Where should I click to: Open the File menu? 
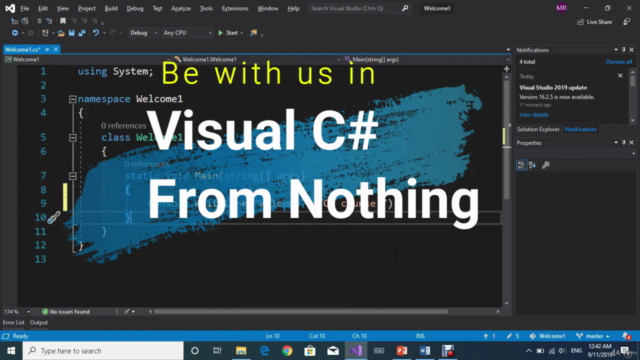tap(25, 8)
